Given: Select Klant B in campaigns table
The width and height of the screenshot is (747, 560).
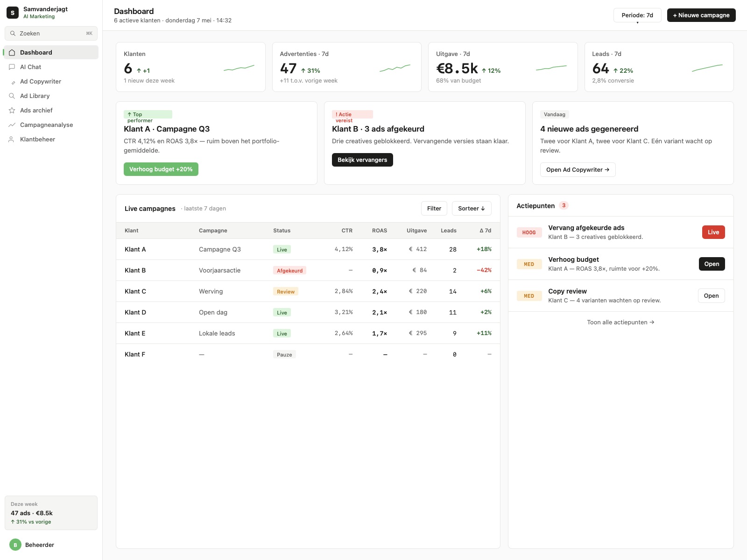Looking at the screenshot, I should [x=308, y=270].
